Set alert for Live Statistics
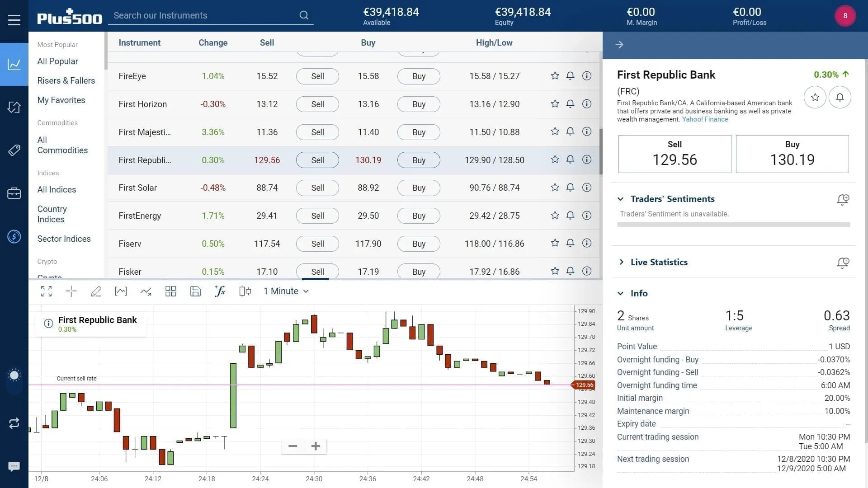 [x=843, y=263]
